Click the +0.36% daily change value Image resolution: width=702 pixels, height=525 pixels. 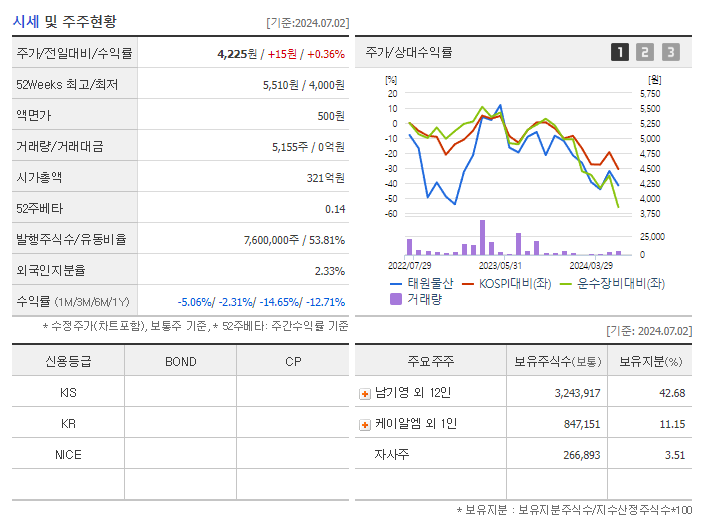coord(326,54)
